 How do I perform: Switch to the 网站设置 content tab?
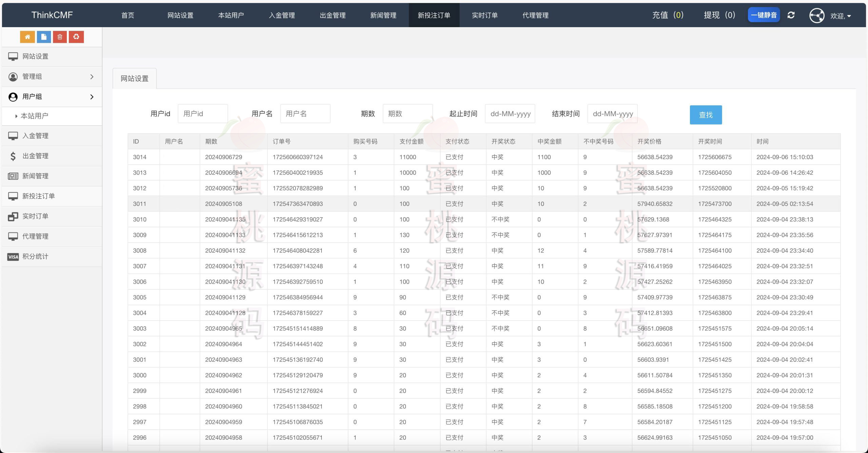[135, 79]
